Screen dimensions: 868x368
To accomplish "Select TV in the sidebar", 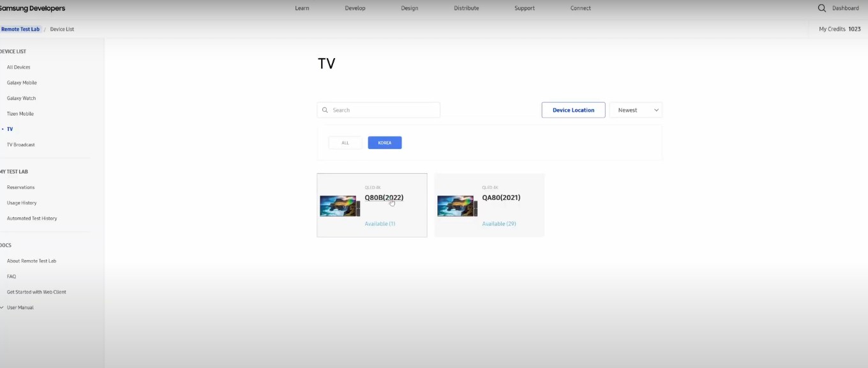I will pyautogui.click(x=10, y=129).
